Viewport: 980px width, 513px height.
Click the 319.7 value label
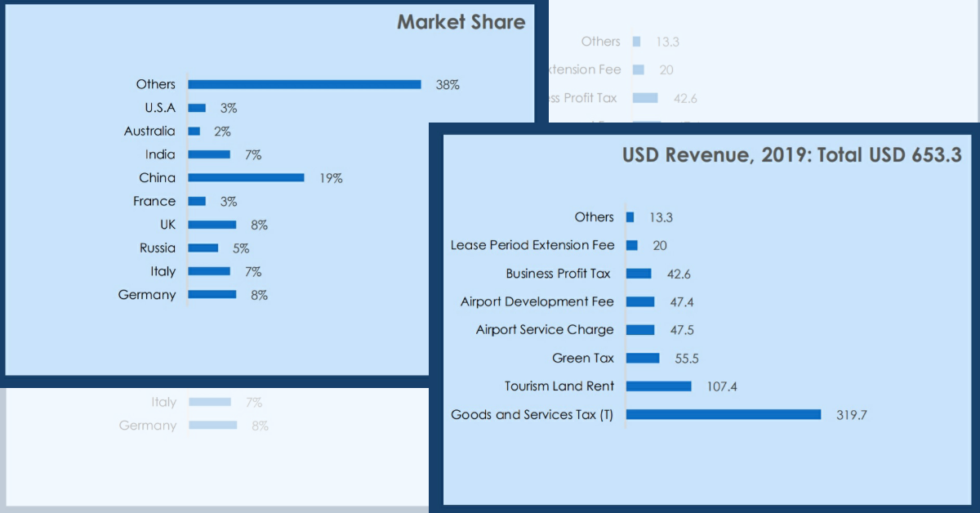(851, 415)
